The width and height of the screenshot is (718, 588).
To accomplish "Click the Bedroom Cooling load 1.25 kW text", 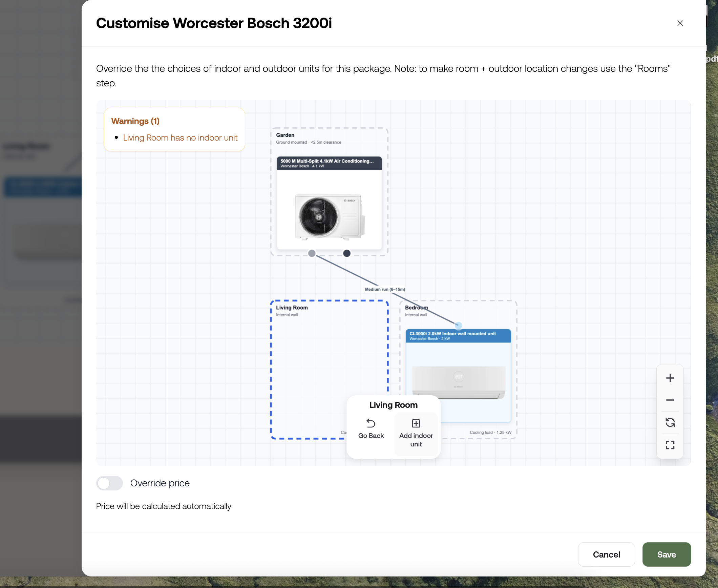I will (x=490, y=433).
